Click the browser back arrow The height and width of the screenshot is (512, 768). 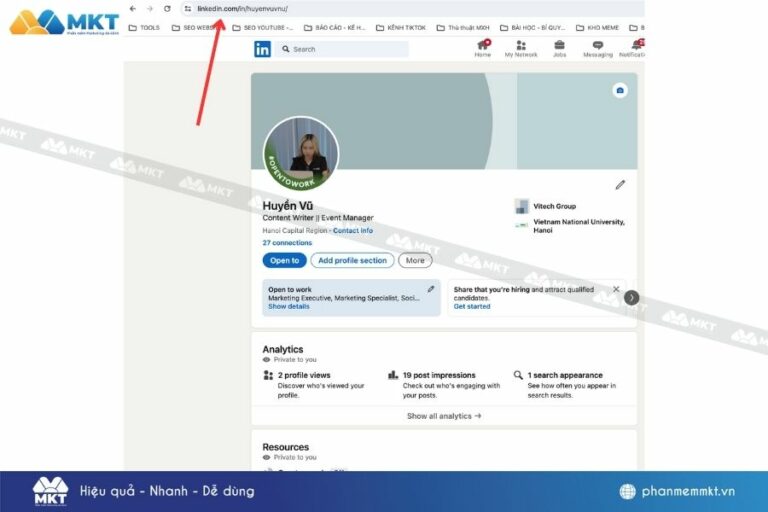(x=133, y=9)
